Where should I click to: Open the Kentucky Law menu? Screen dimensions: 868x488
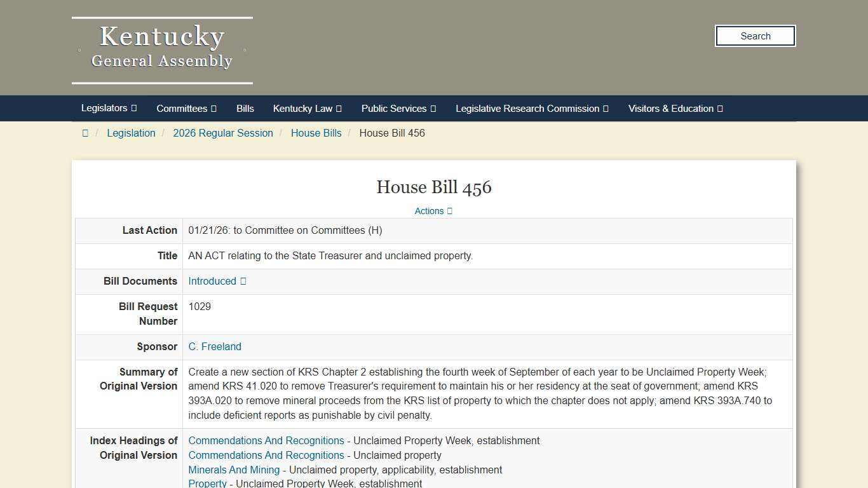pos(307,109)
